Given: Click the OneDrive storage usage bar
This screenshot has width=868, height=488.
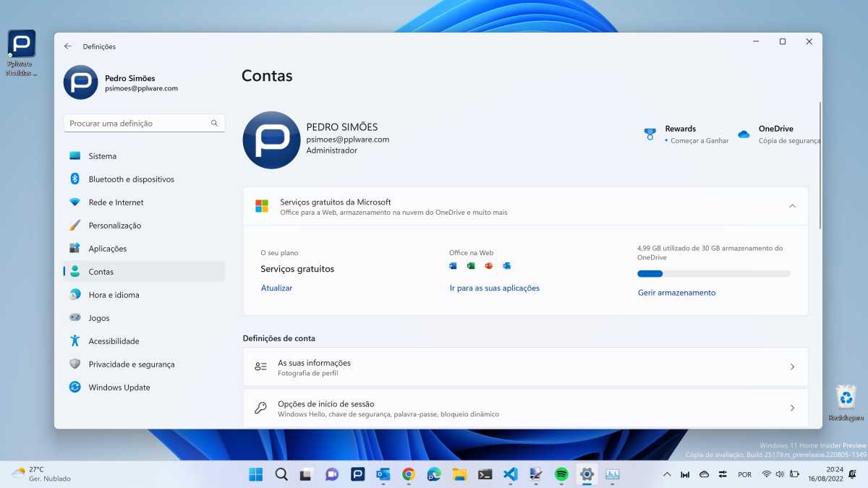Looking at the screenshot, I should pos(714,274).
